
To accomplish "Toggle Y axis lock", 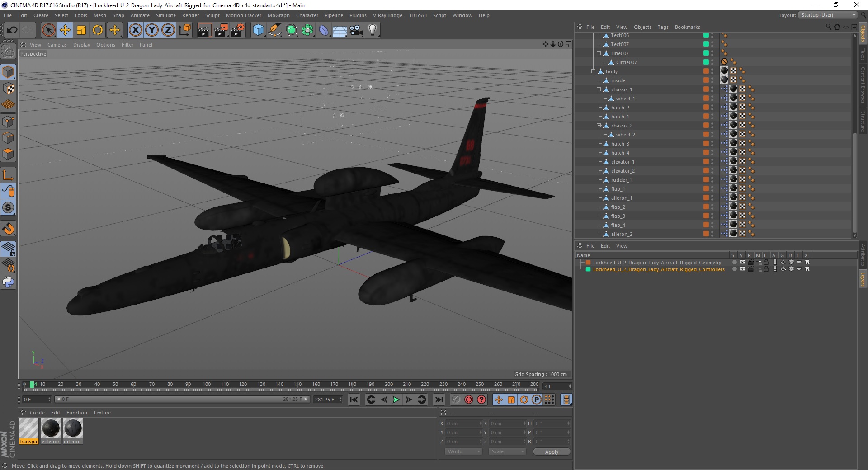I will pyautogui.click(x=152, y=30).
